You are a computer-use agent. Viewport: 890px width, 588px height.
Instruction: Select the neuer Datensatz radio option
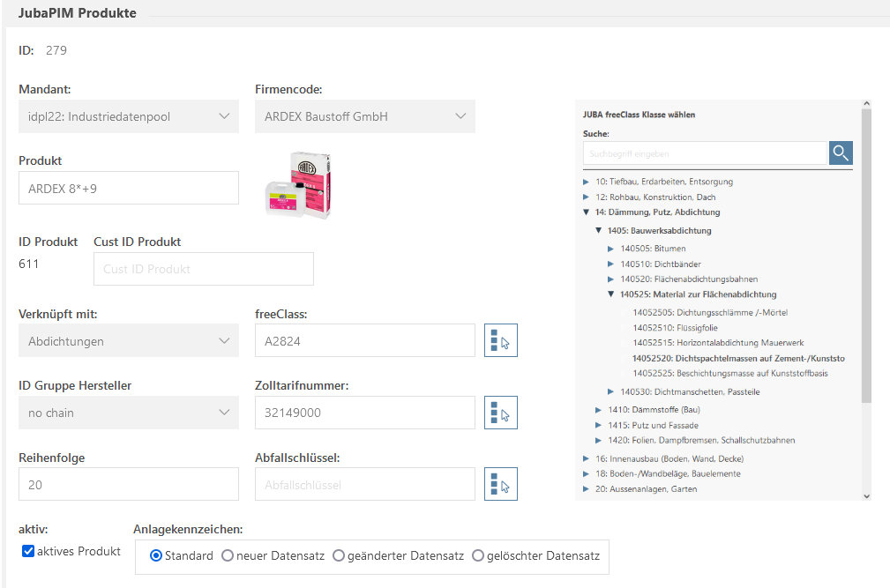click(227, 555)
